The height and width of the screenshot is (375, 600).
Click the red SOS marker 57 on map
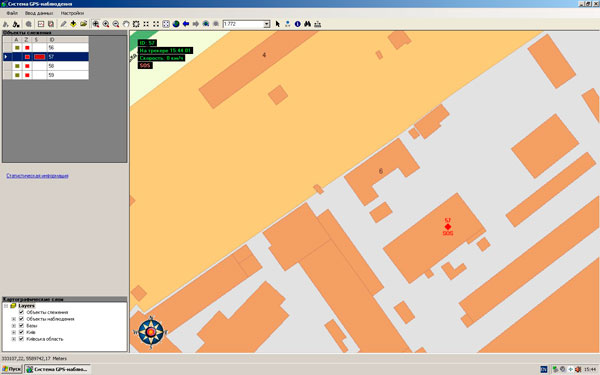click(x=448, y=227)
